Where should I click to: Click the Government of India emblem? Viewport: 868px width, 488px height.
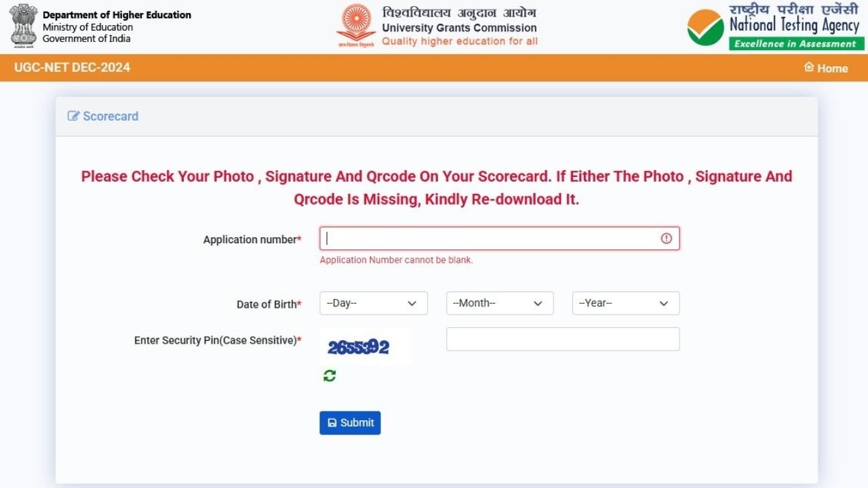24,26
